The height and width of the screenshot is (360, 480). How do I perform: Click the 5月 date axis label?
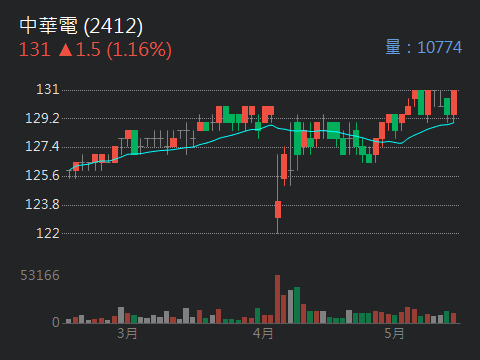[x=394, y=333]
